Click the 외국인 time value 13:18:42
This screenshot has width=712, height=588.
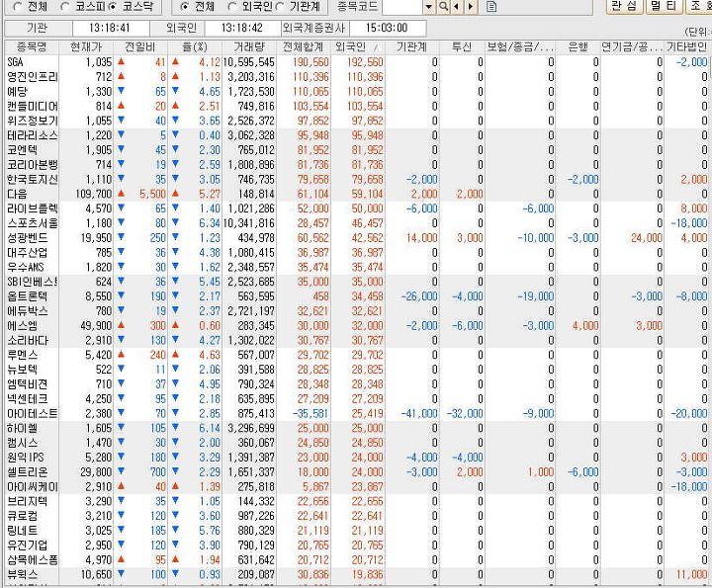pos(242,28)
